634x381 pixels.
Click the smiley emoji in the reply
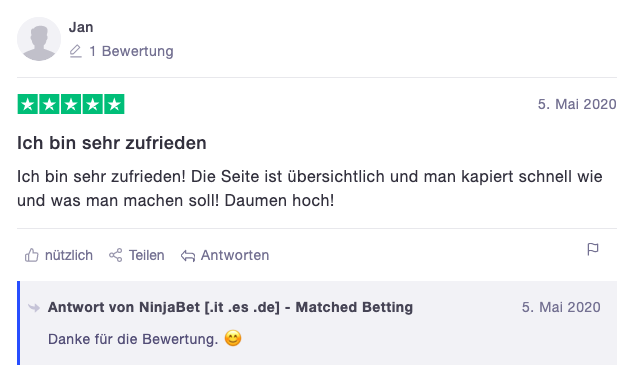coord(233,338)
